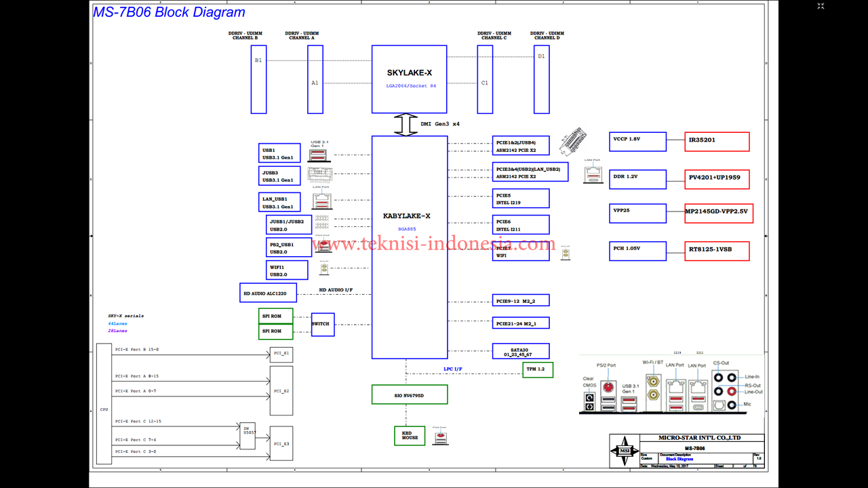Click the red 'RT8125-1VSB' box

click(x=717, y=251)
